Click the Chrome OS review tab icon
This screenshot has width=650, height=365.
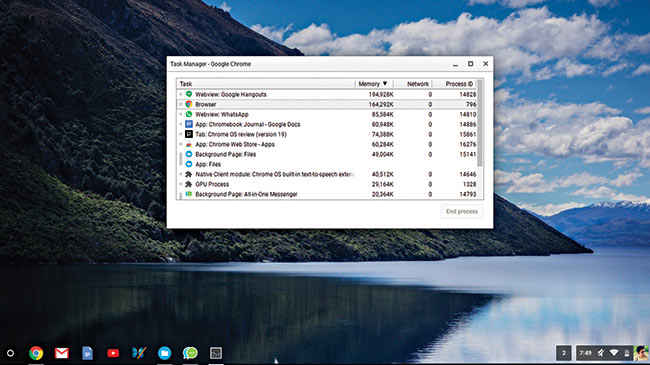tap(189, 134)
